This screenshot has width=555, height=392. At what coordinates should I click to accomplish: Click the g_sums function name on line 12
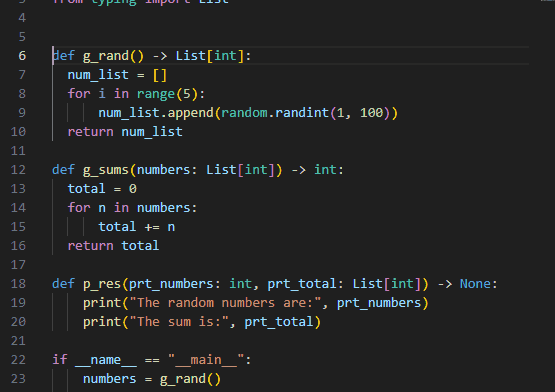coord(106,170)
